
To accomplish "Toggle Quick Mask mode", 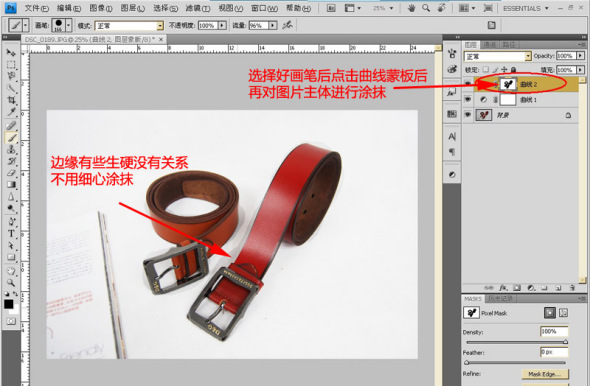I will [11, 321].
